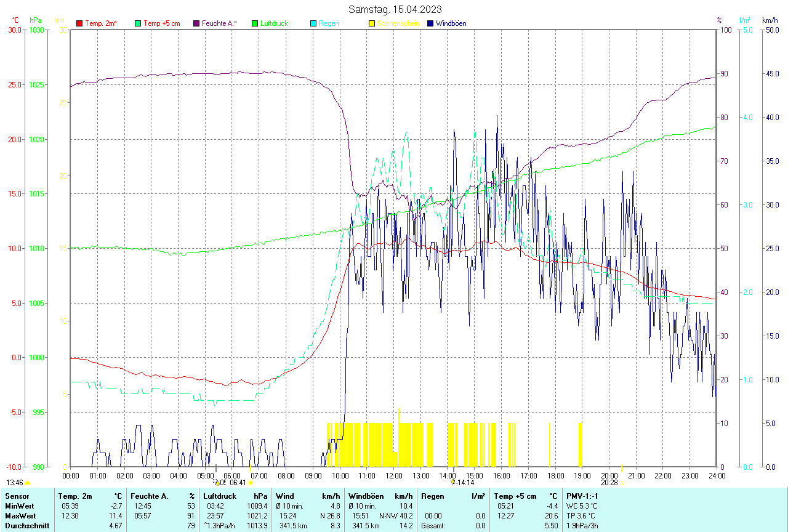Click the min pressure value '1009.4'
Screen dimensions: 788x532
point(257,506)
